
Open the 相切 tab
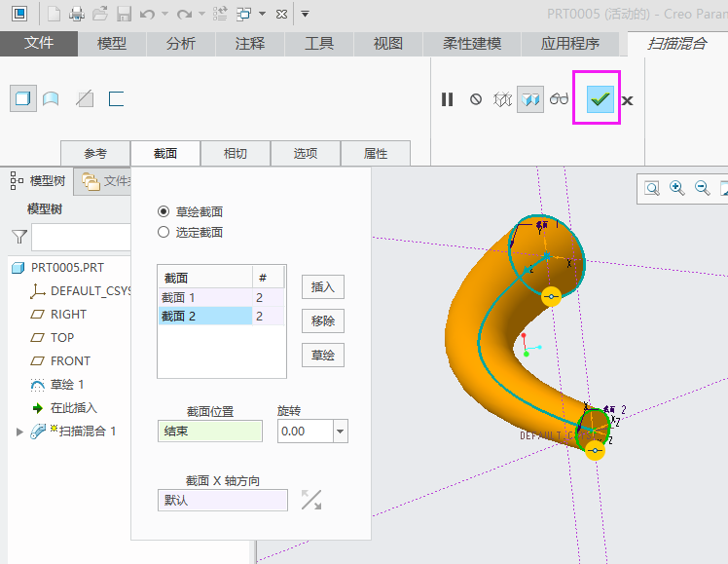click(x=236, y=154)
